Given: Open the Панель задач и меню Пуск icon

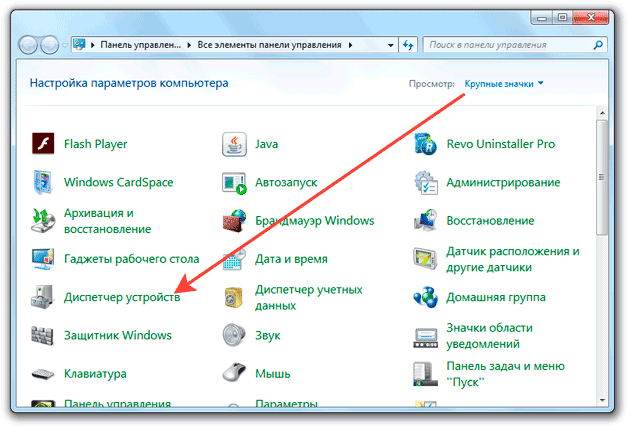Looking at the screenshot, I should point(425,374).
